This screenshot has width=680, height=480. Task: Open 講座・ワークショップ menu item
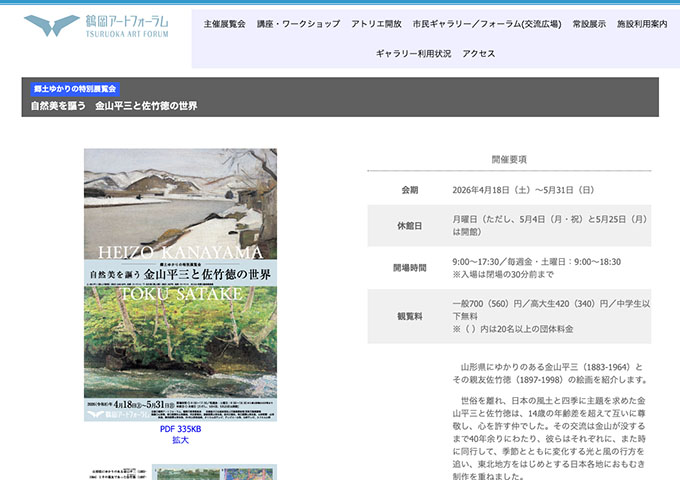pos(298,24)
